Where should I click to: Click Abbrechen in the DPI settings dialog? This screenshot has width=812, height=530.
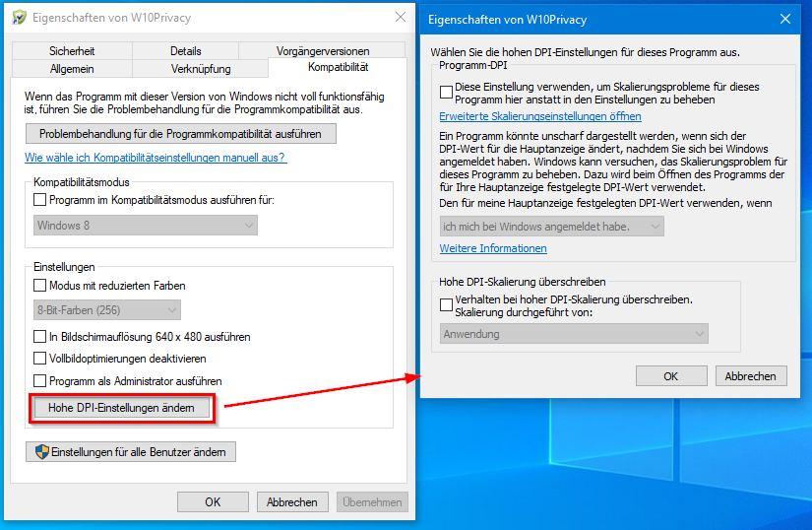(x=751, y=376)
